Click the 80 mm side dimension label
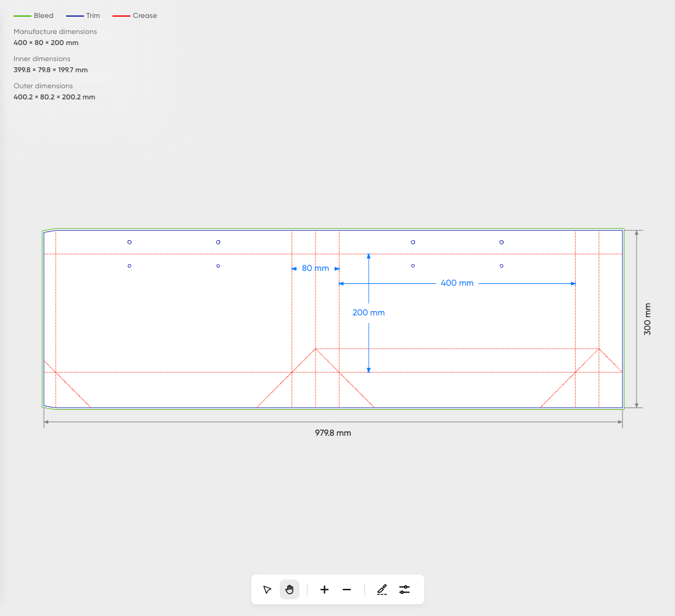This screenshot has width=675, height=616. pos(315,268)
